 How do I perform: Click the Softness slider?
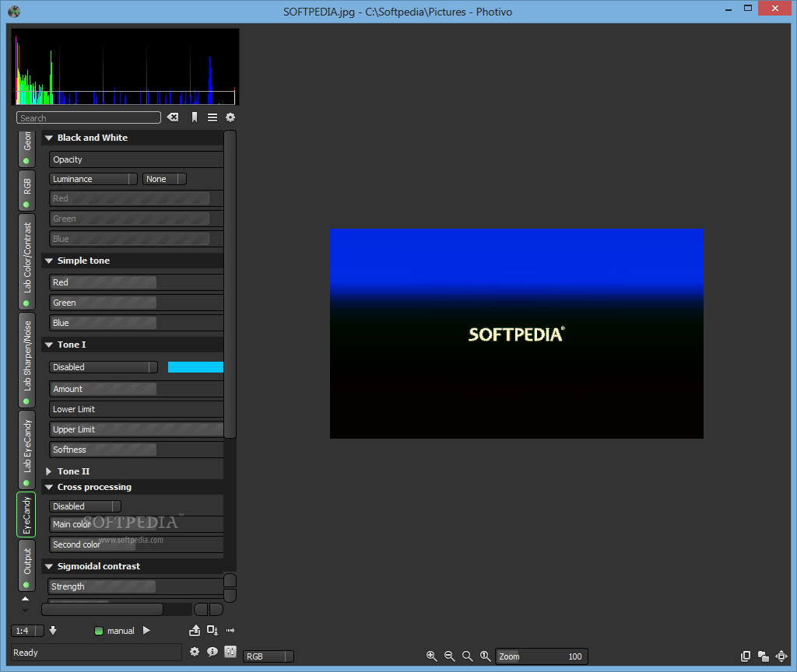tap(136, 450)
